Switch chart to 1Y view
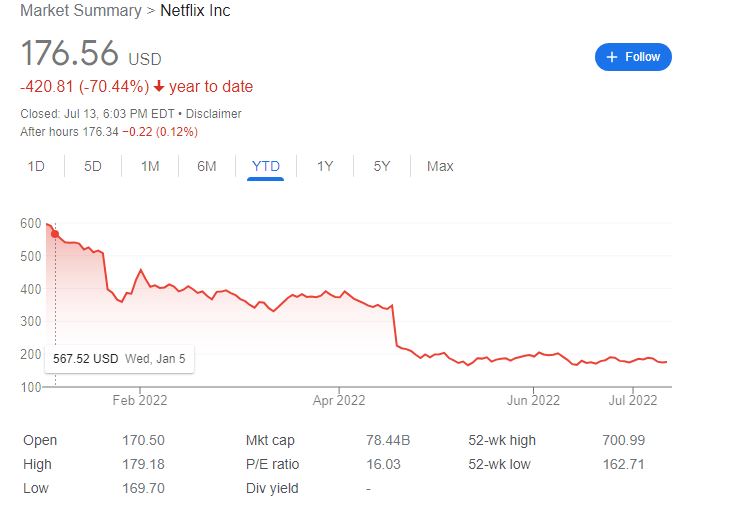Screen dimensions: 730x508 click(325, 166)
